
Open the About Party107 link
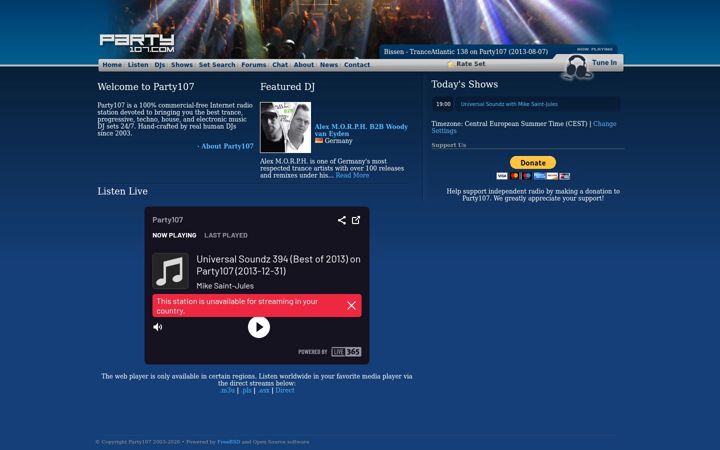click(x=227, y=146)
